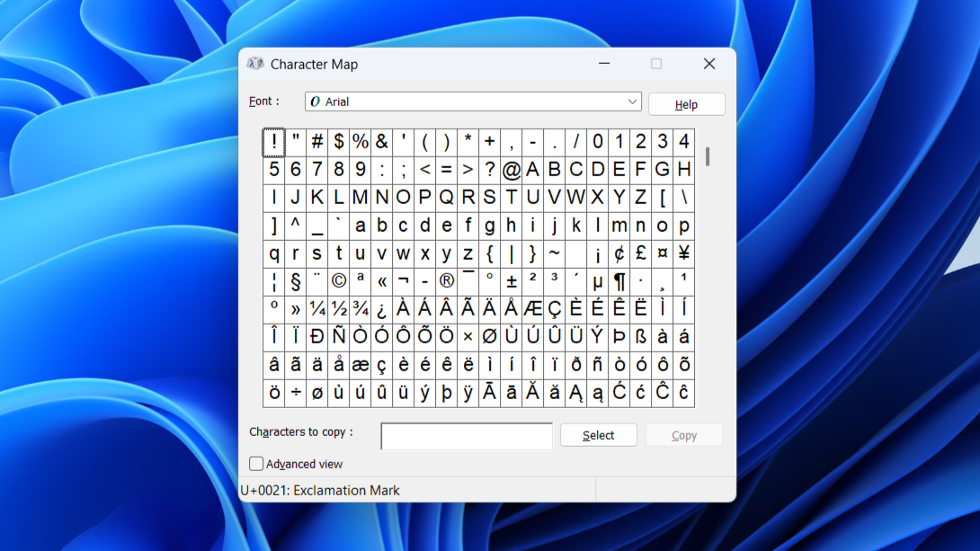Choose the copyright symbol ©
The width and height of the screenshot is (980, 551).
339,281
